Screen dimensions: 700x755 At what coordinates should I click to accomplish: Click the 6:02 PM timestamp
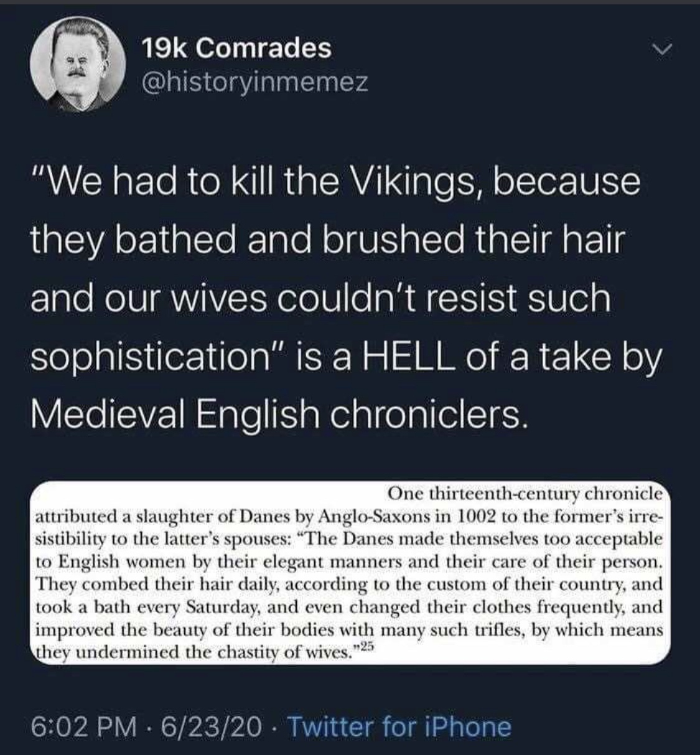[x=83, y=726]
